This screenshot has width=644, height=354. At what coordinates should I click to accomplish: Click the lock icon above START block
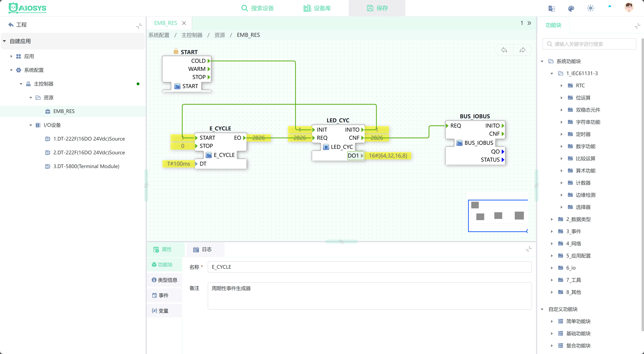(176, 51)
